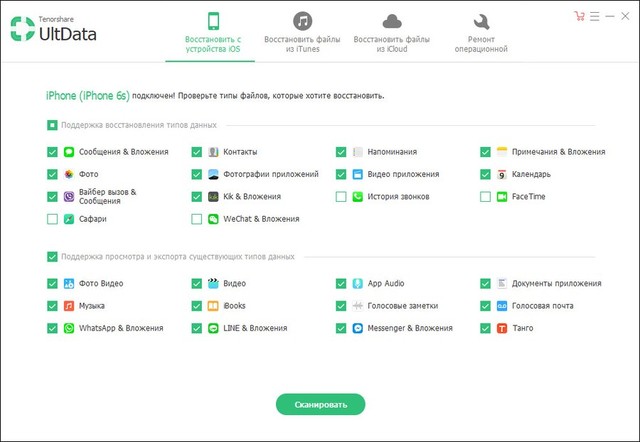Click the orange iBooks icon
Screen dimensions: 640x442
[213, 306]
